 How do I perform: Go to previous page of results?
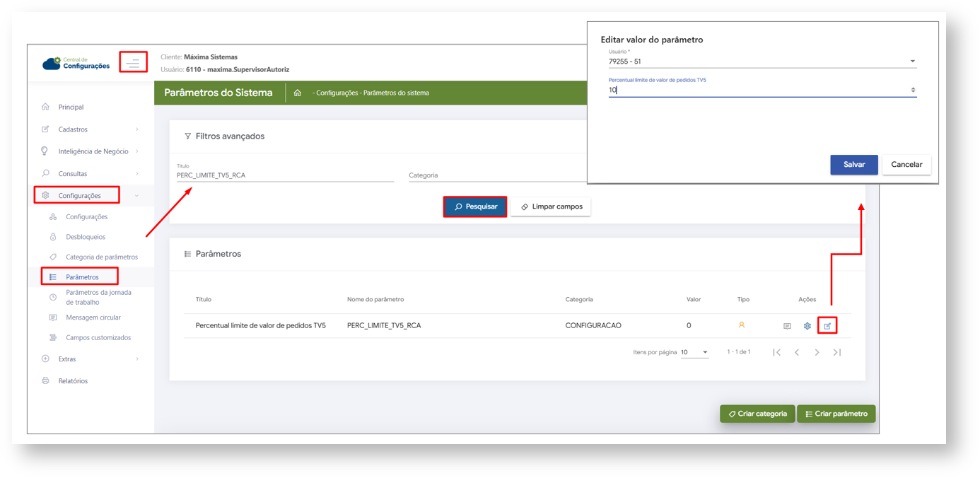click(x=797, y=352)
